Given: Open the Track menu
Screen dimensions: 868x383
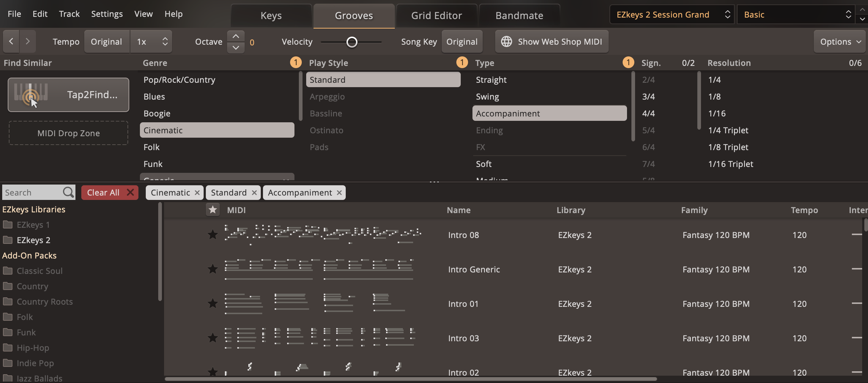Looking at the screenshot, I should pyautogui.click(x=69, y=14).
